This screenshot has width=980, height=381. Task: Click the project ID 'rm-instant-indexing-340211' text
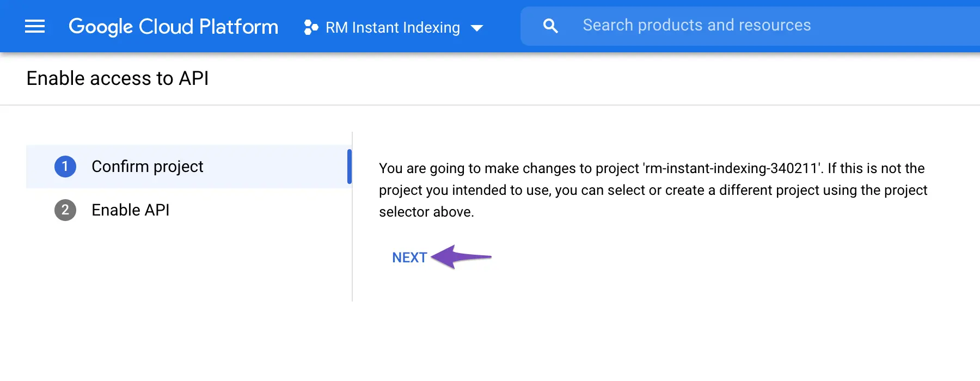point(731,168)
